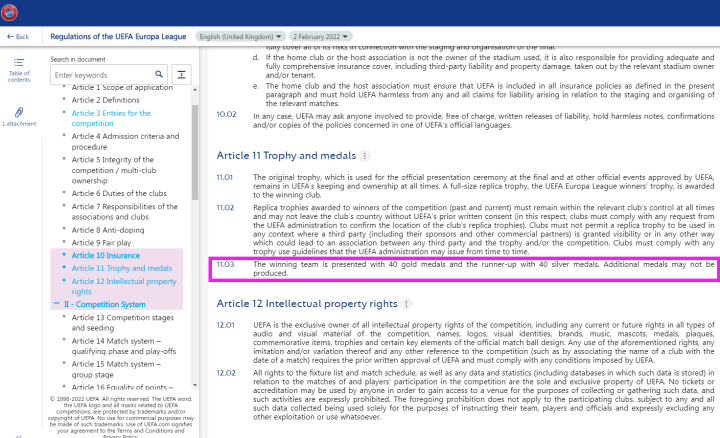Go to Article 6 Duties of the clubs
The height and width of the screenshot is (438, 720).
[119, 194]
